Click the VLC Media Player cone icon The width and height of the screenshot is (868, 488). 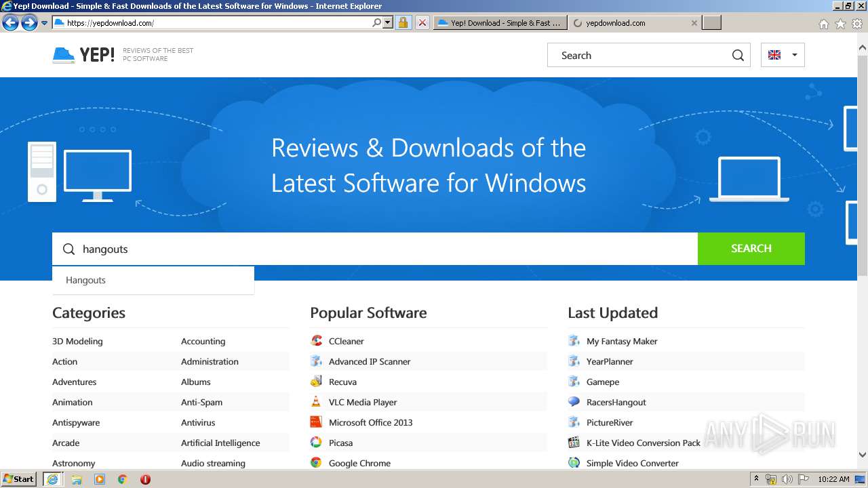pos(316,402)
